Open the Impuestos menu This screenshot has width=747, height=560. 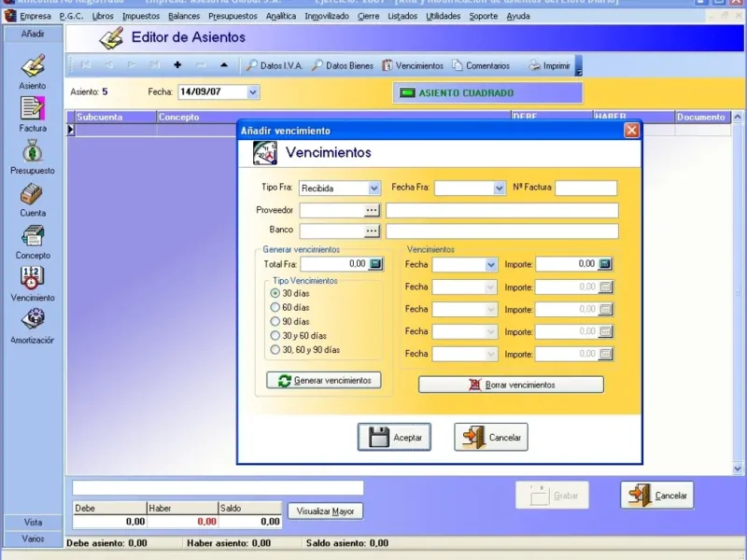point(141,16)
